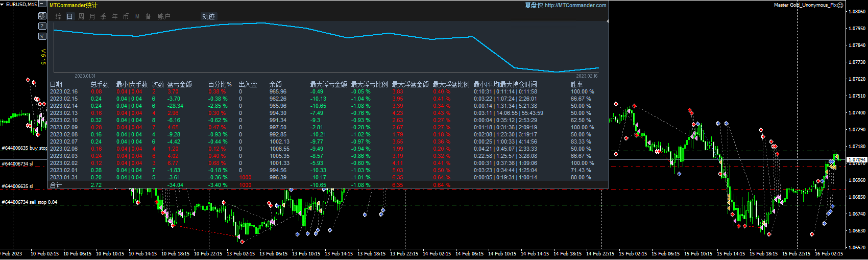Open the EURUSD,M15 chart dropdown triangle
The width and height of the screenshot is (868, 260).
3,4
